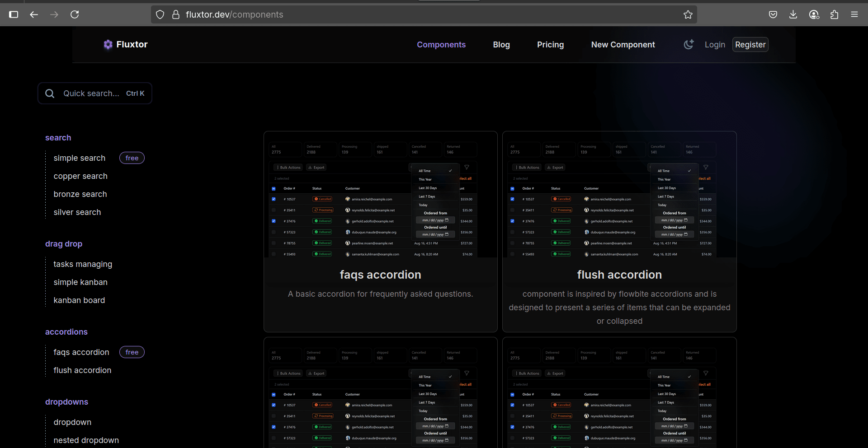
Task: Select the accordions category heading
Action: (66, 332)
